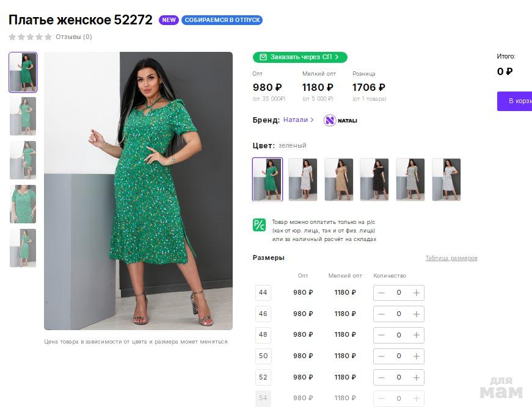This screenshot has height=407, width=532.
Task: Click the minus icon for size 46
Action: (381, 314)
